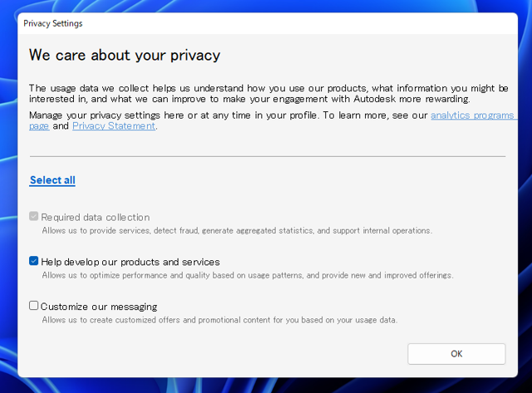Click the Help develop our products and services label
Screen dimensions: 532x393
[131, 262]
